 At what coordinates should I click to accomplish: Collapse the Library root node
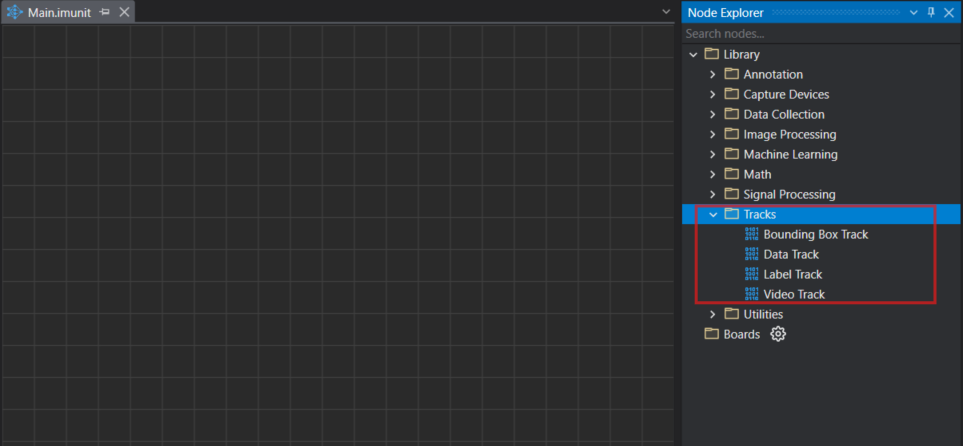click(x=693, y=54)
